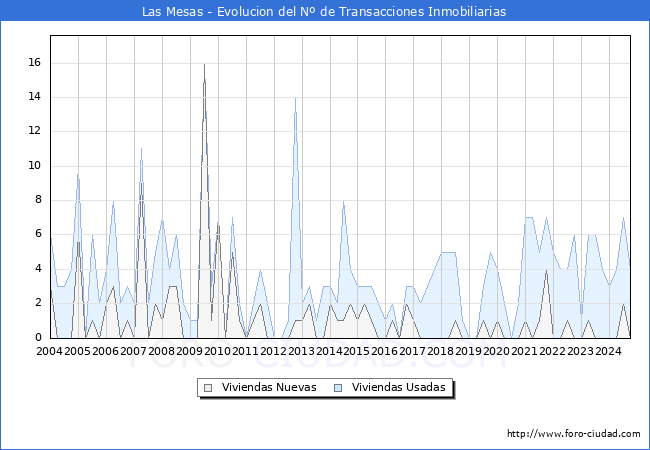Click the y-axis value 8
Screen dimensions: 650x450
click(x=39, y=200)
